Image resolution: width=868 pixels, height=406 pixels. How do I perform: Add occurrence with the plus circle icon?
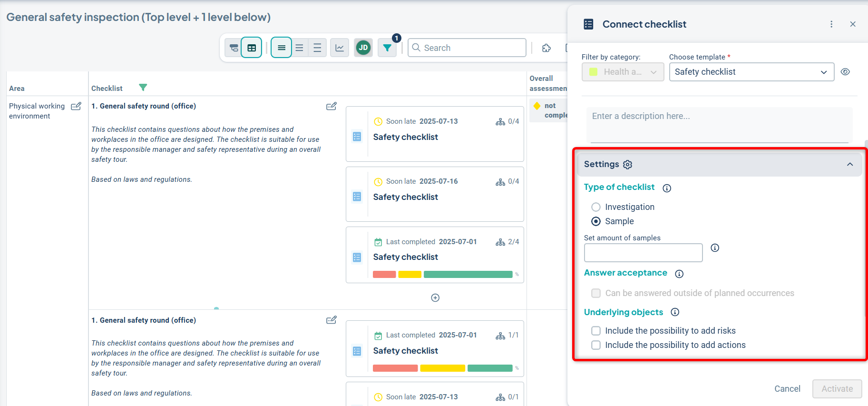[435, 298]
